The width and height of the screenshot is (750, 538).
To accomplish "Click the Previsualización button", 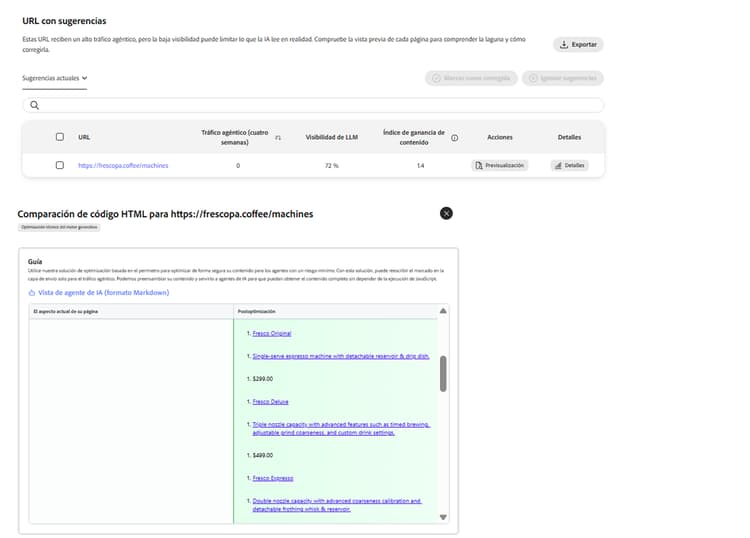I will click(499, 165).
